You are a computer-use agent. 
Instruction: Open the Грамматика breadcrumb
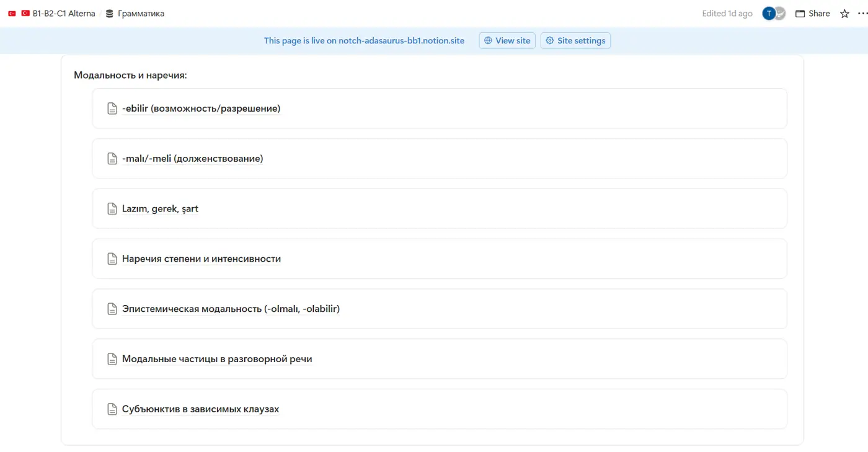tap(135, 14)
